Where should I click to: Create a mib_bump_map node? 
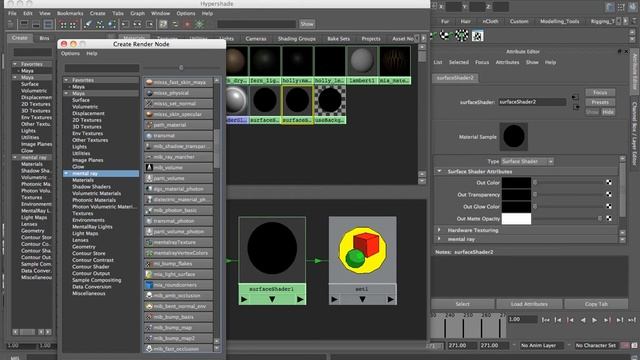click(x=178, y=328)
